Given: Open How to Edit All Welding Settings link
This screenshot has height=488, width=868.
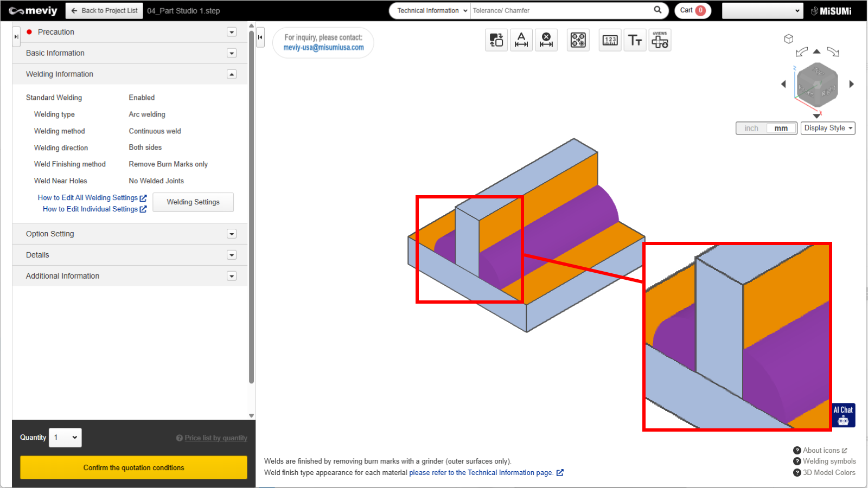Looking at the screenshot, I should point(88,198).
